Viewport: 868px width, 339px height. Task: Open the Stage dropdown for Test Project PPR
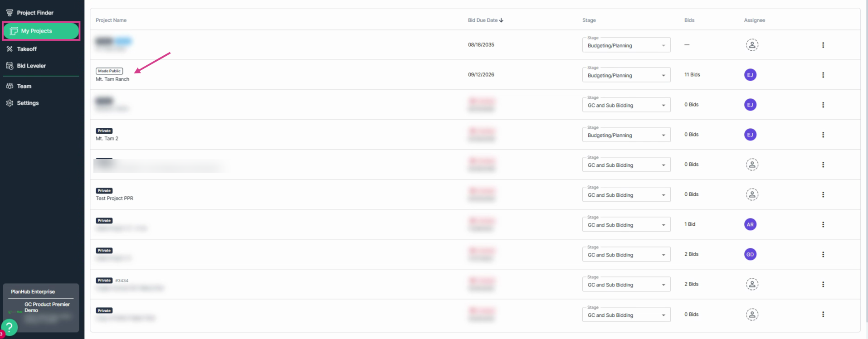point(626,195)
